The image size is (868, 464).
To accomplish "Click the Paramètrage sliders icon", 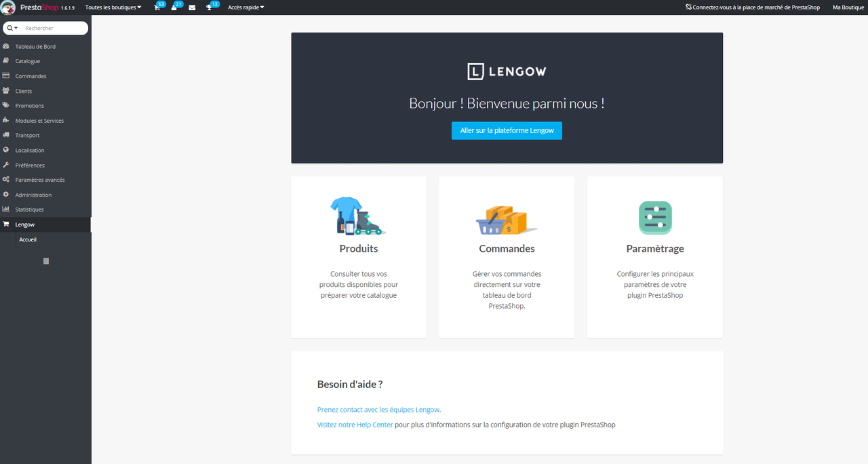I will coord(654,218).
